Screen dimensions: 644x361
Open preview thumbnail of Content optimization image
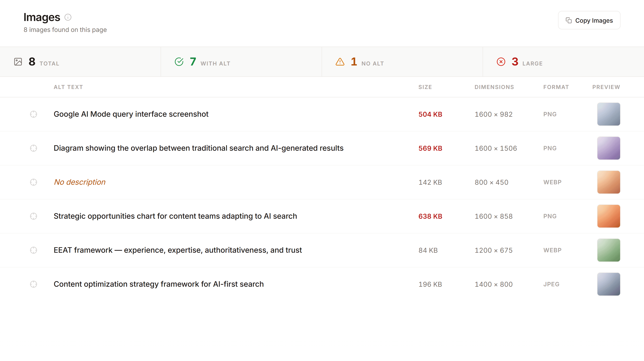pos(609,284)
